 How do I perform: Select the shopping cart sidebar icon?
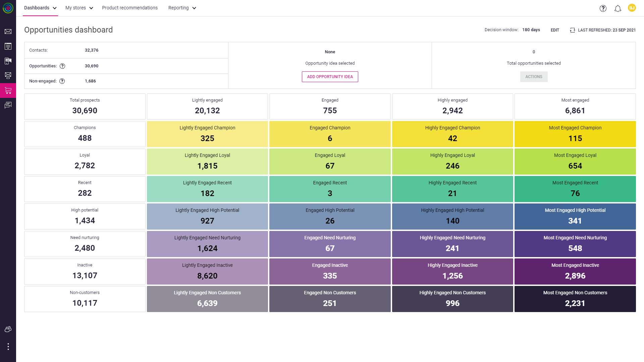click(x=8, y=90)
